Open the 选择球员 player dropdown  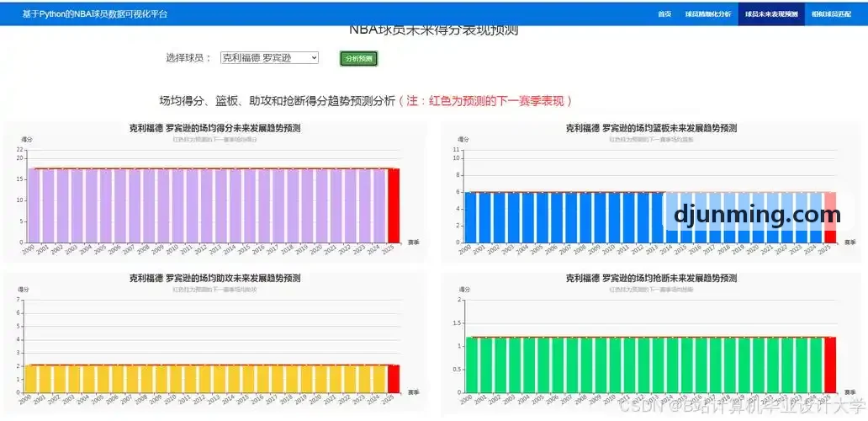[270, 57]
